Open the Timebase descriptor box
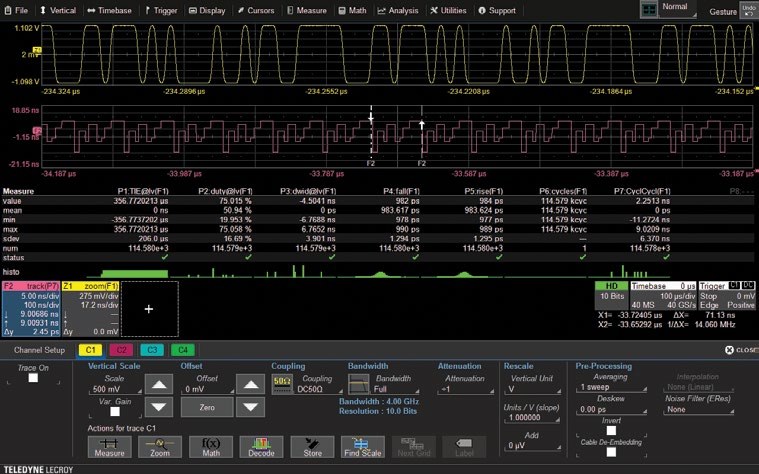This screenshot has height=474, width=759. (663, 295)
